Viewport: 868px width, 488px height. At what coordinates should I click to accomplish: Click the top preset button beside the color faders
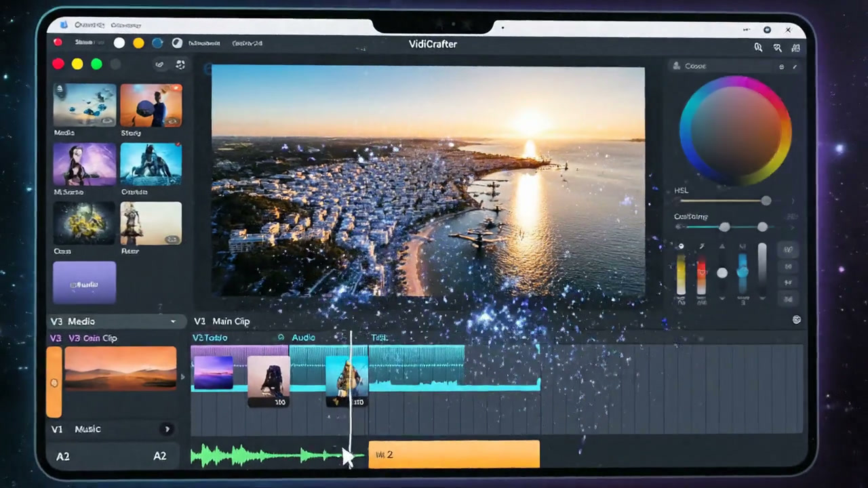[788, 249]
